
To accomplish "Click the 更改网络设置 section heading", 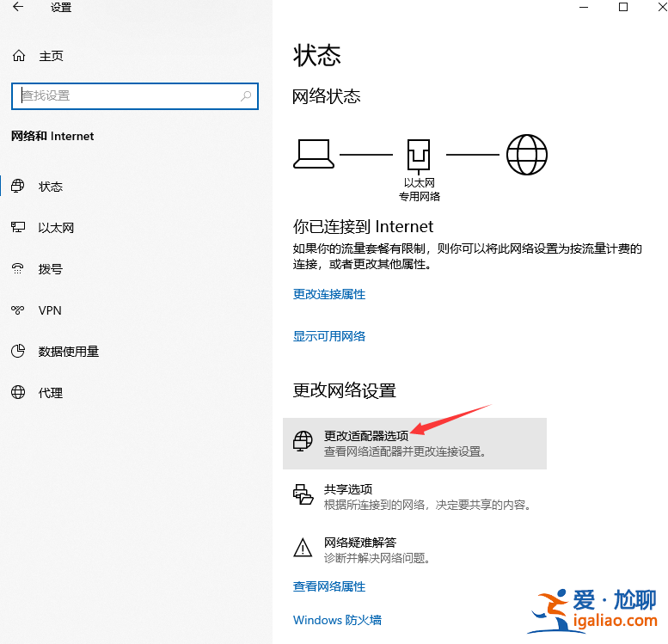I will click(x=345, y=390).
